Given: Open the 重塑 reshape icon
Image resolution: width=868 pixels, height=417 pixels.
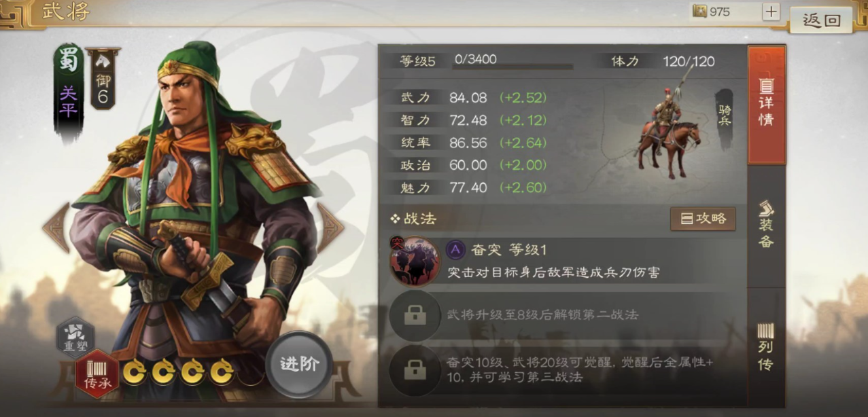Looking at the screenshot, I should (75, 335).
